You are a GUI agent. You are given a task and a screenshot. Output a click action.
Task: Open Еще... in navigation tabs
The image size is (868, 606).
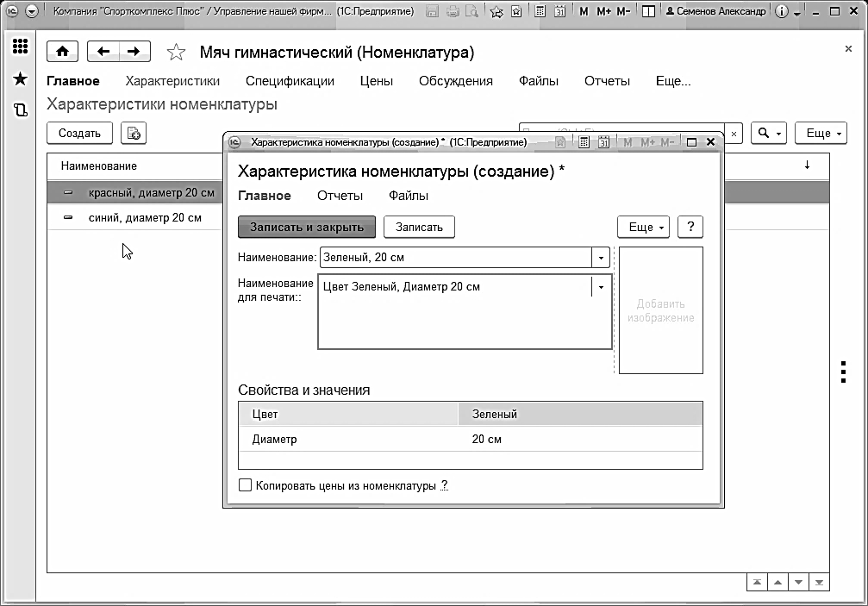[673, 81]
